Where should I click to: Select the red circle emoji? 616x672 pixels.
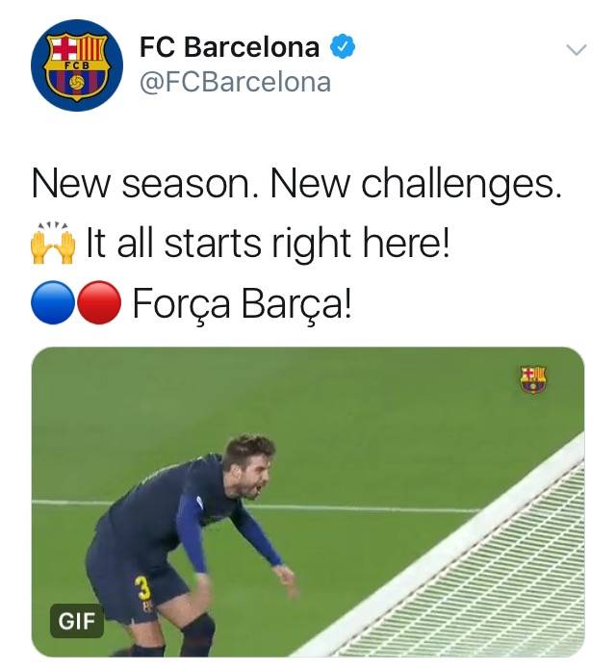point(99,302)
